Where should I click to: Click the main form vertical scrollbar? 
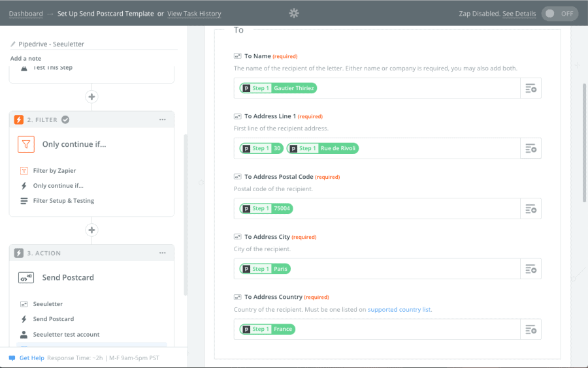(x=584, y=143)
